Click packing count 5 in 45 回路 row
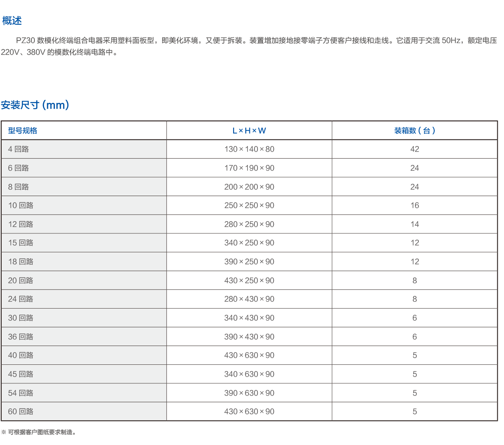504x445 pixels. click(x=415, y=374)
